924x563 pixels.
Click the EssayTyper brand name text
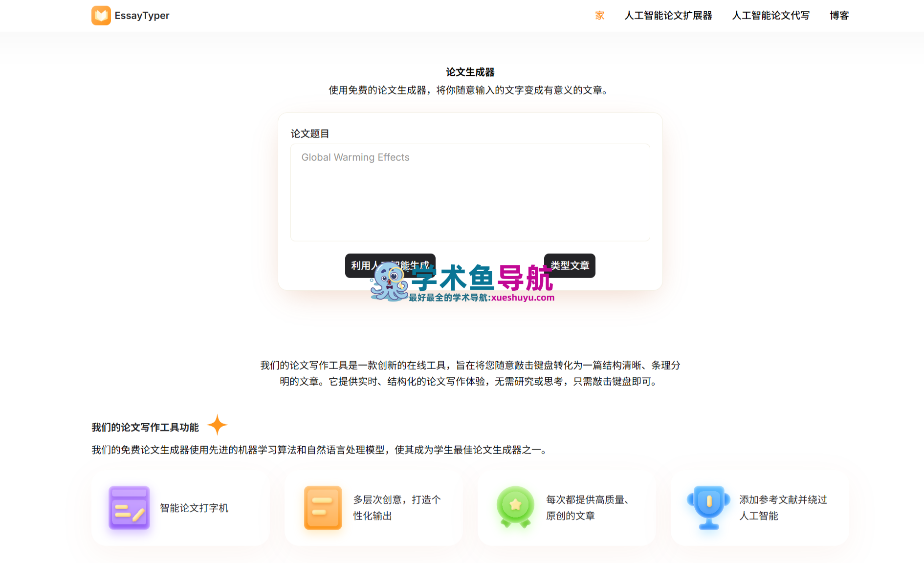[x=142, y=16]
